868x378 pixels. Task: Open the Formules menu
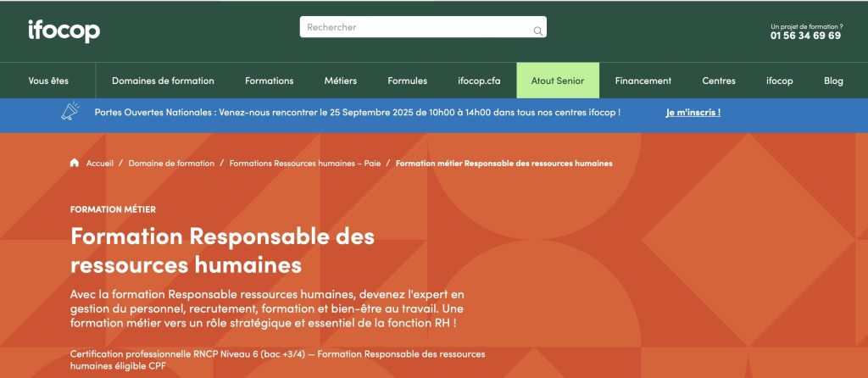(408, 81)
